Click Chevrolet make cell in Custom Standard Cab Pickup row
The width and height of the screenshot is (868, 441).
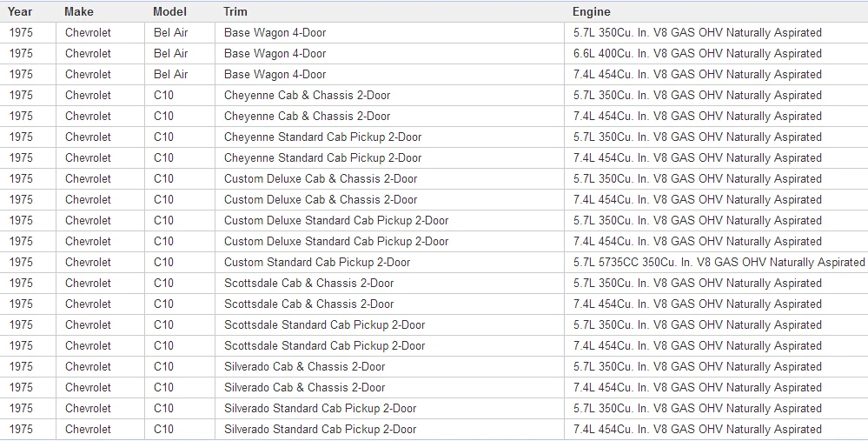pos(100,263)
